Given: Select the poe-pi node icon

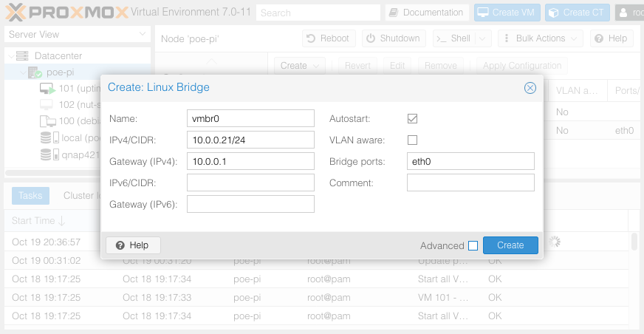Looking at the screenshot, I should click(35, 72).
